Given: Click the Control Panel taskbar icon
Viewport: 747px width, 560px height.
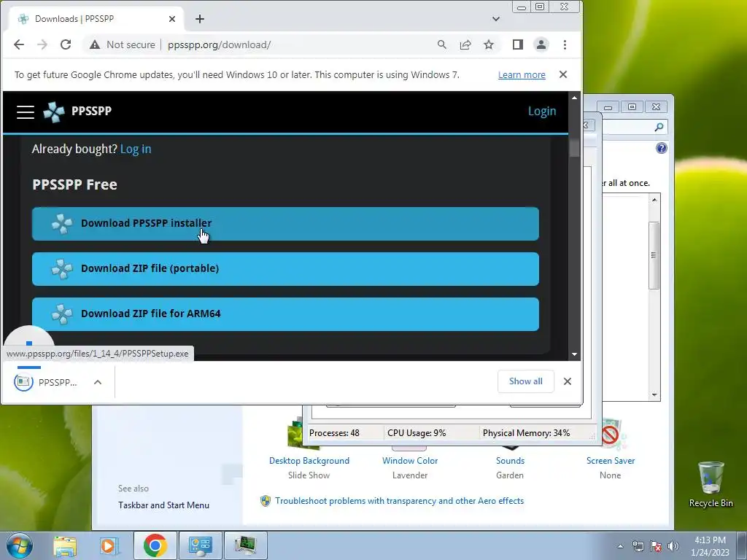Looking at the screenshot, I should click(x=200, y=545).
